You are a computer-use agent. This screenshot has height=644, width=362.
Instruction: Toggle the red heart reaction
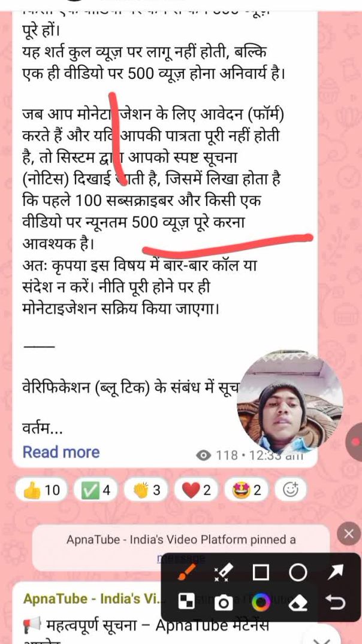196,490
